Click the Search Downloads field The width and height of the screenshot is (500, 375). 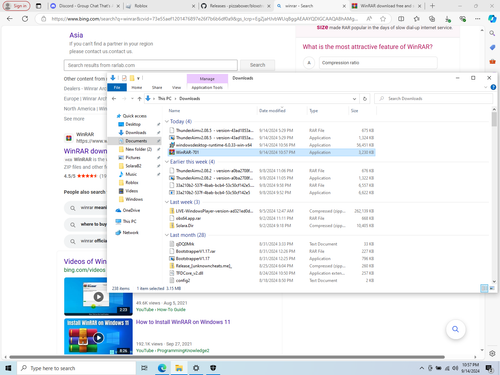[434, 99]
